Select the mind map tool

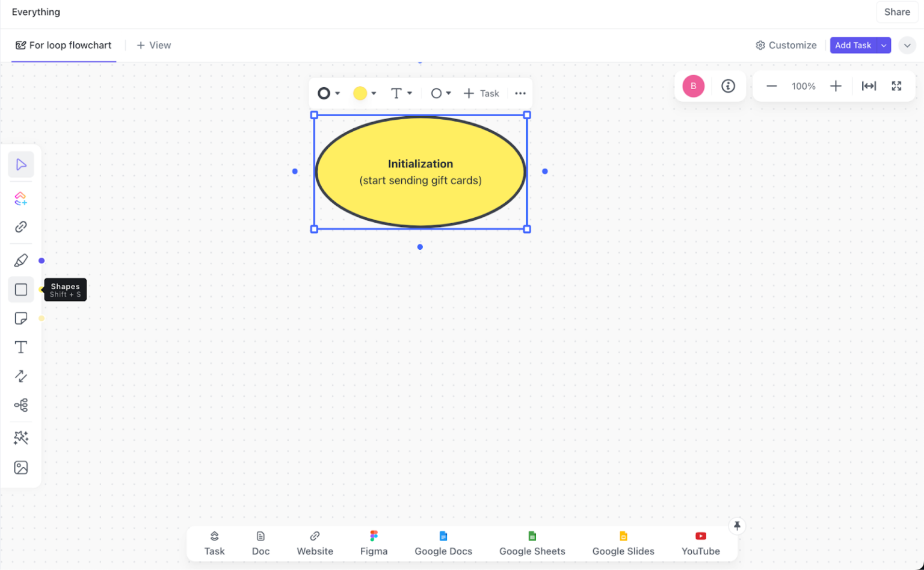point(21,405)
